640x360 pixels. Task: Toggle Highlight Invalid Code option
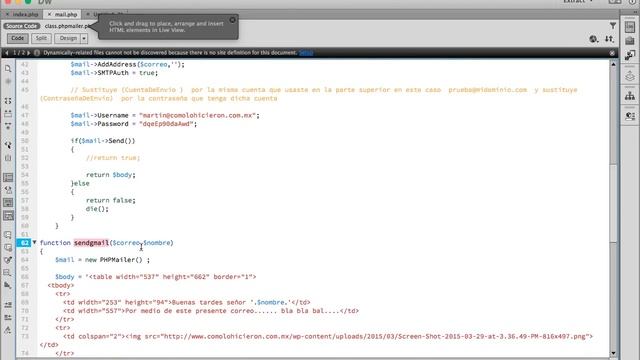pyautogui.click(x=8, y=190)
